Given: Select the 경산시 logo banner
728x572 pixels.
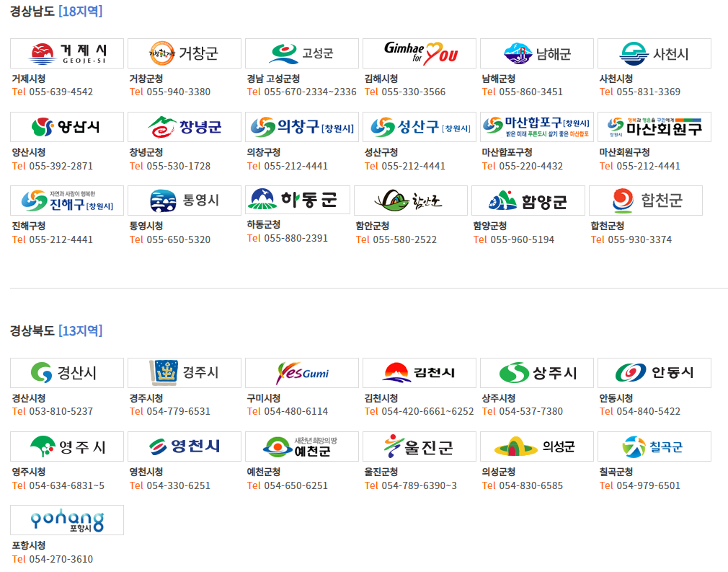Looking at the screenshot, I should point(67,373).
